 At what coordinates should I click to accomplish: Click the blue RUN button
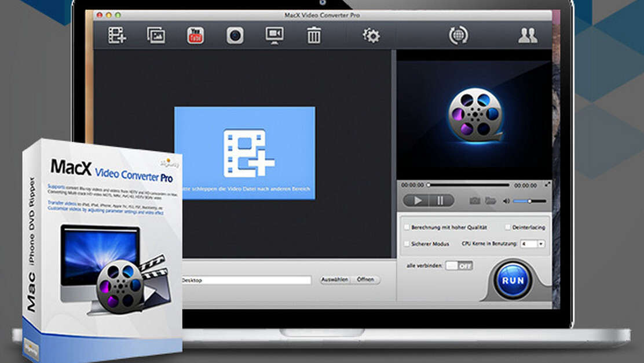(513, 281)
